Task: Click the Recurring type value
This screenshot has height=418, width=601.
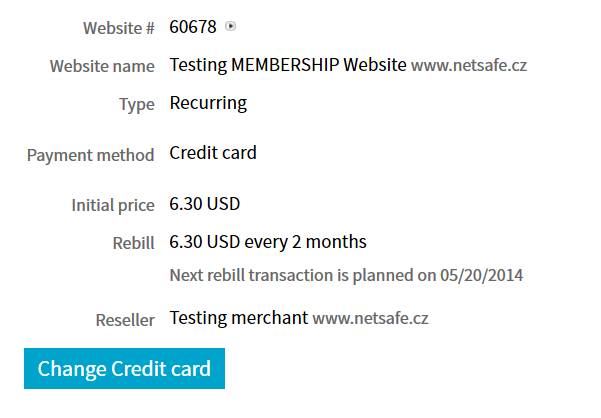Action: (208, 103)
